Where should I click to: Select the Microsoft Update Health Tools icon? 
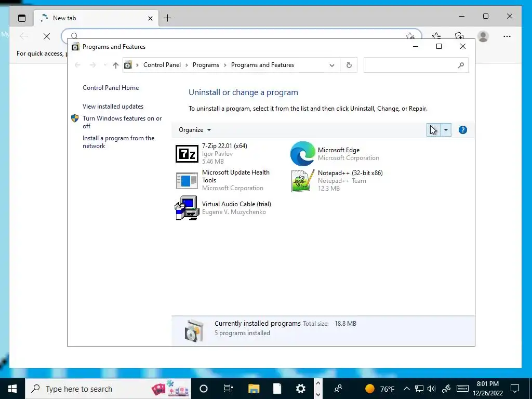187,180
